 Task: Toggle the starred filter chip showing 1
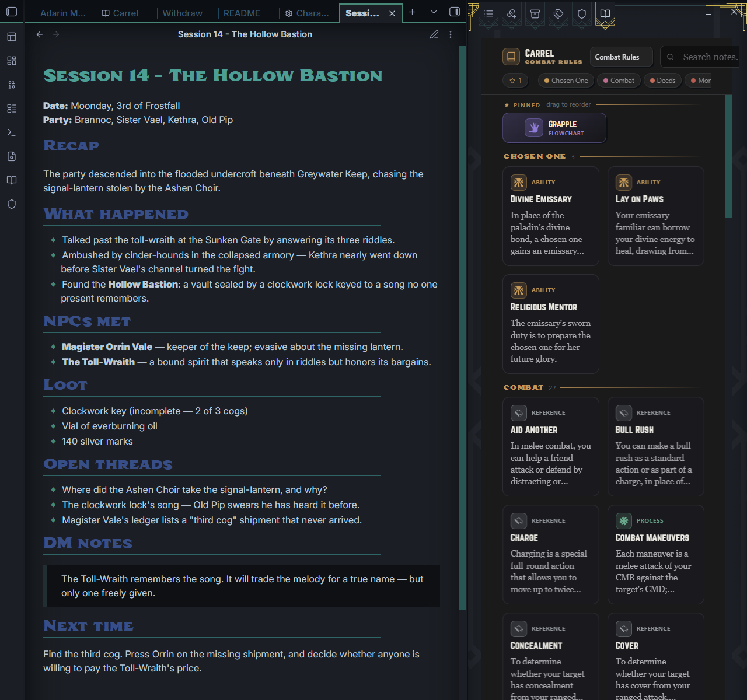516,80
